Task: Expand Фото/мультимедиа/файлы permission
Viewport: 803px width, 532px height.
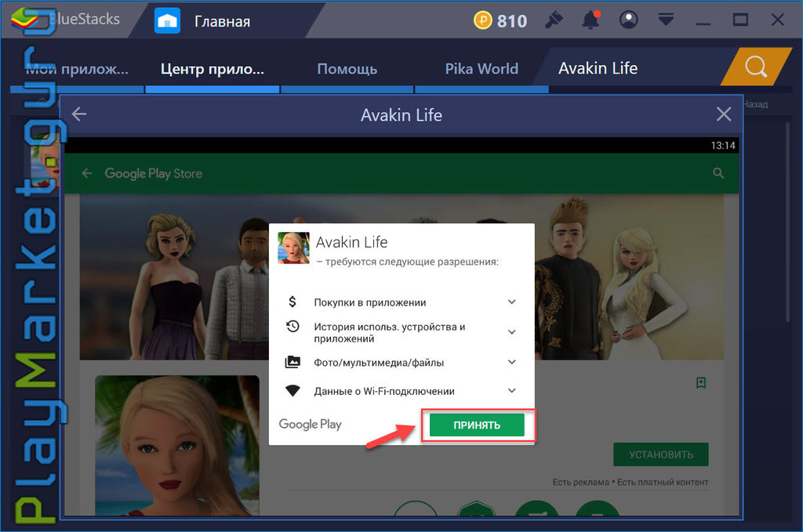Action: (x=511, y=362)
